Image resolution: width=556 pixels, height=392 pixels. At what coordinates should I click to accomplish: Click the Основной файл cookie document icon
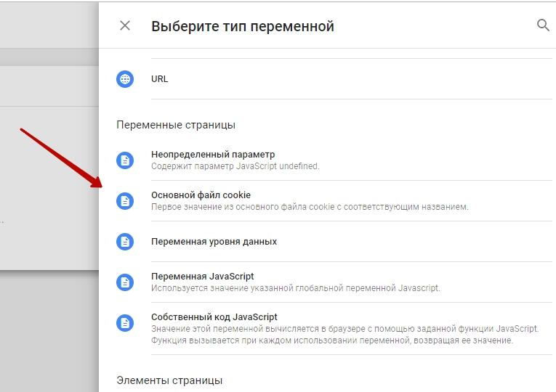click(x=125, y=200)
